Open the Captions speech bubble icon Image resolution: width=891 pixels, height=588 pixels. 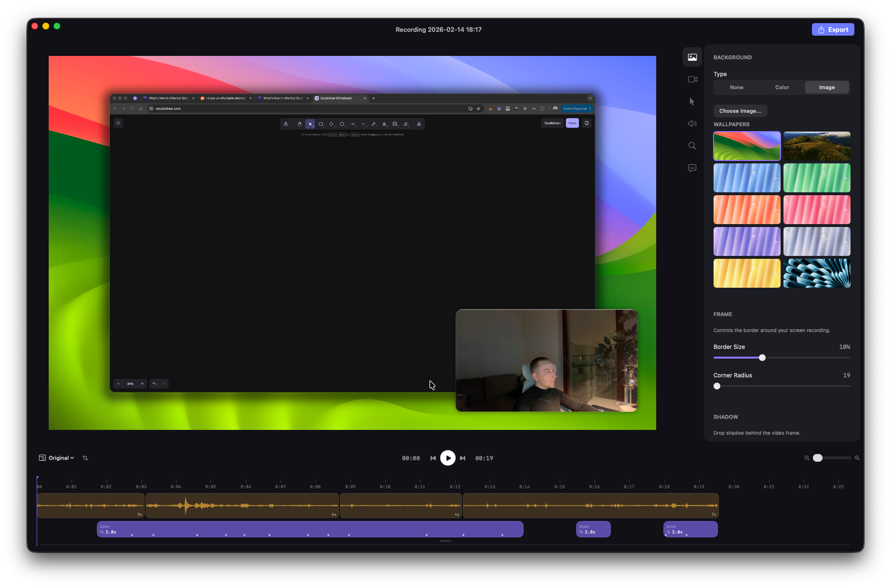click(692, 168)
